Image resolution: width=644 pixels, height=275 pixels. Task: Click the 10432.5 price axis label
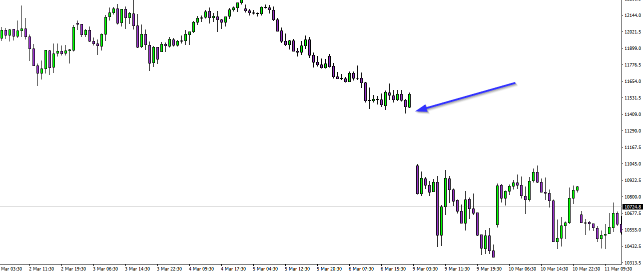(x=633, y=246)
